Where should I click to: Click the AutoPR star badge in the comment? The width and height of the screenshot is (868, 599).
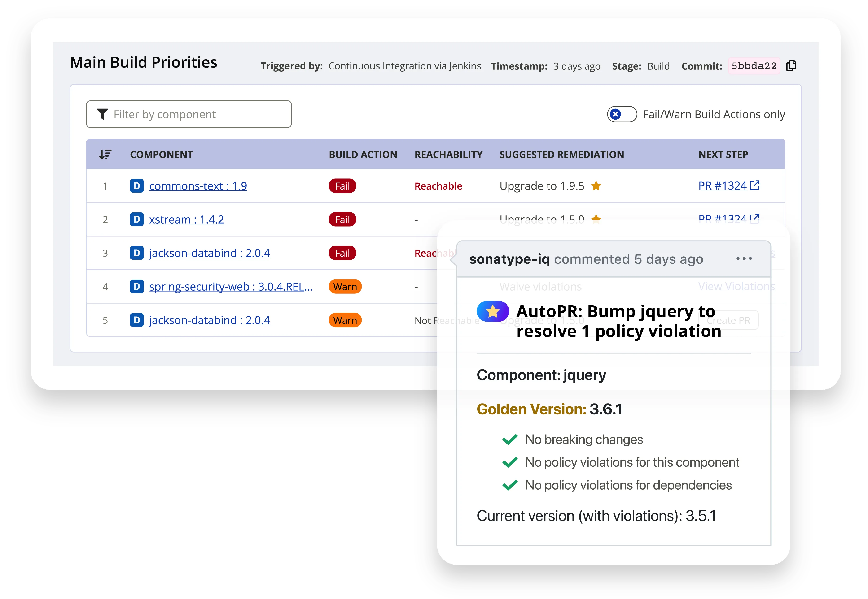pyautogui.click(x=492, y=310)
